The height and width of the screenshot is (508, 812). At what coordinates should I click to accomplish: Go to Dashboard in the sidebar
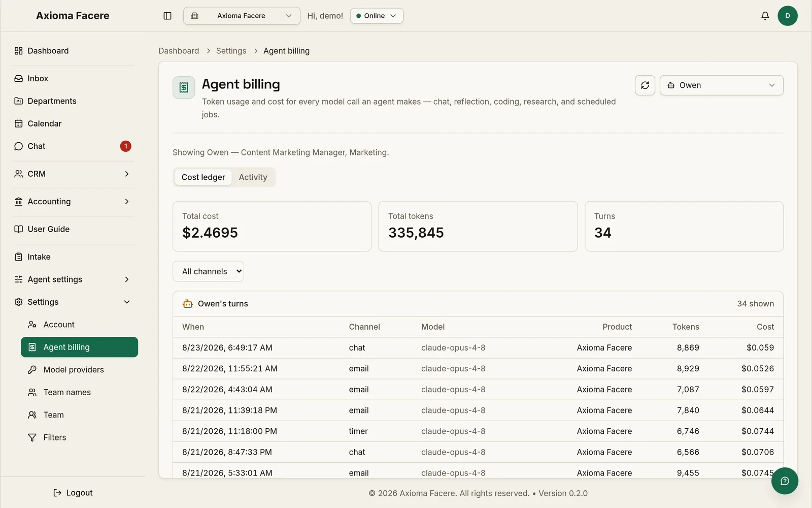(74, 51)
